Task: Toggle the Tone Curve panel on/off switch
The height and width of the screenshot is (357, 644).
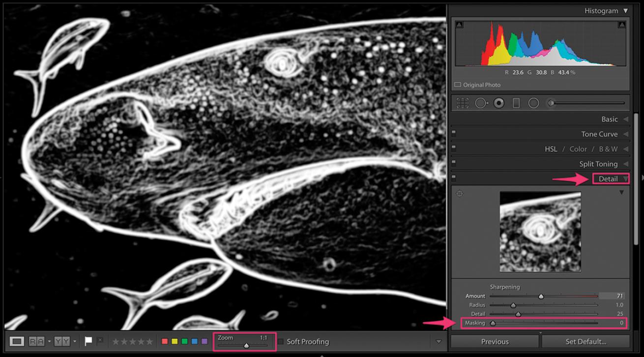Action: (454, 133)
